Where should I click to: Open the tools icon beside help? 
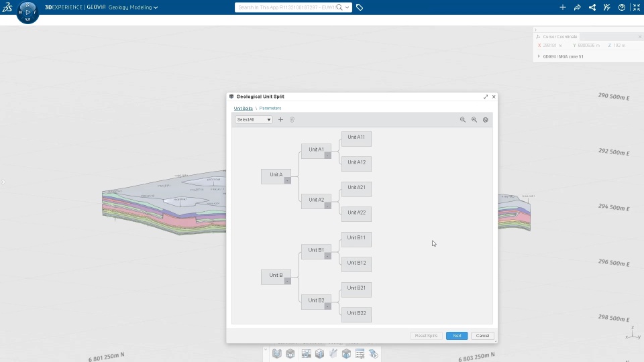tap(607, 7)
